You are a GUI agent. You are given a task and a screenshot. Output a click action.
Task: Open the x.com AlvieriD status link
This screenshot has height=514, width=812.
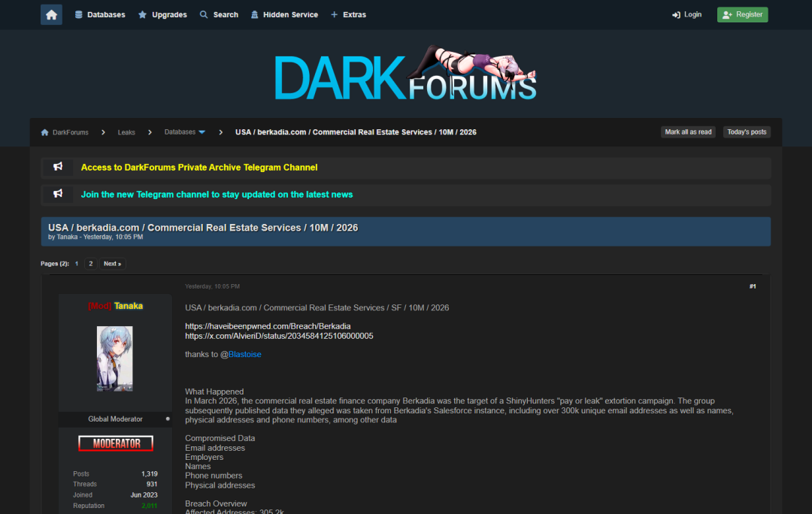pyautogui.click(x=279, y=336)
